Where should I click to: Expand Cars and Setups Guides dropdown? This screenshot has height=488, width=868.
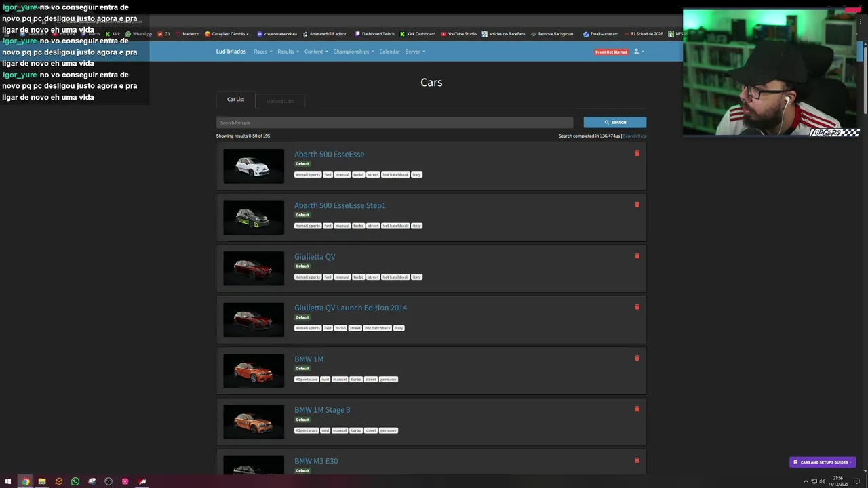coord(823,462)
